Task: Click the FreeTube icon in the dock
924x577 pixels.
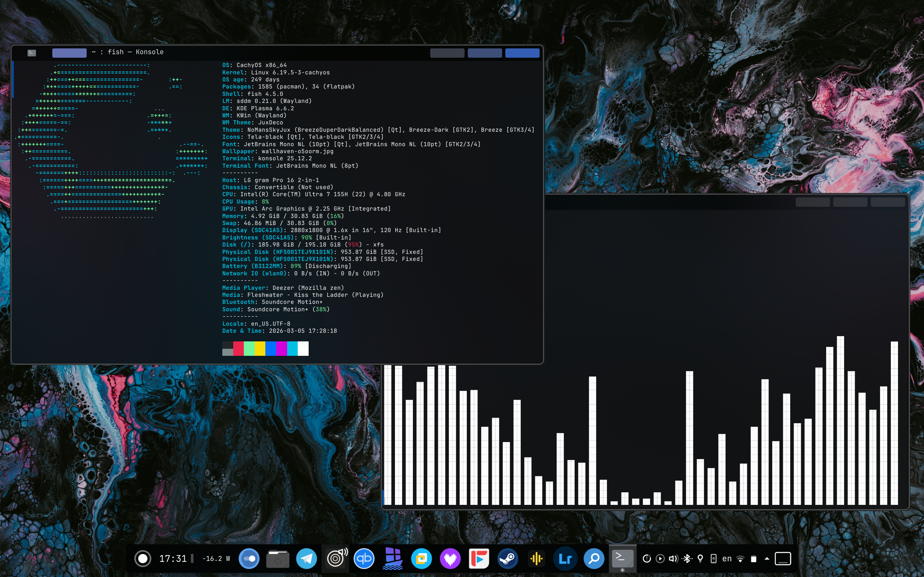Action: 479,559
